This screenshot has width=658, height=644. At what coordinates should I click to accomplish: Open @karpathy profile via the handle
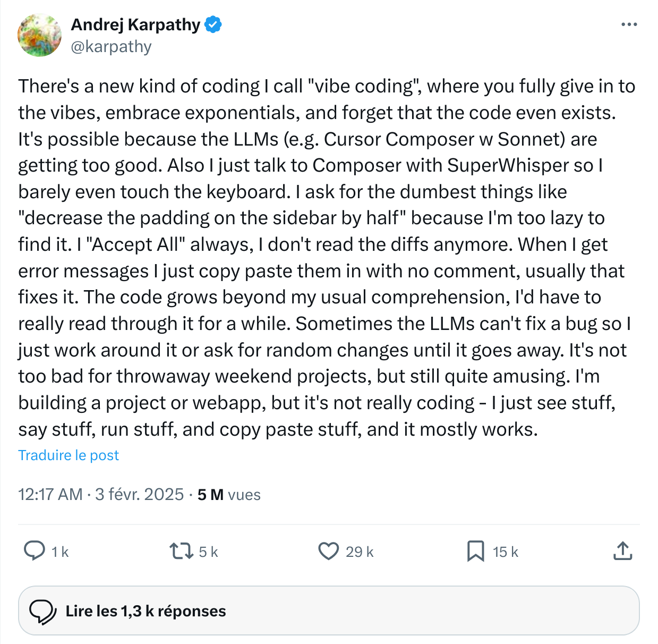111,47
